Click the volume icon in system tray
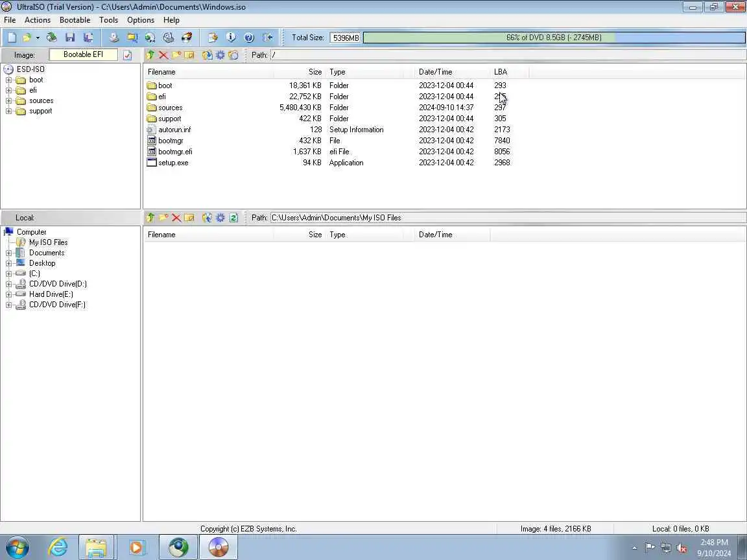This screenshot has width=747, height=560. click(x=682, y=548)
